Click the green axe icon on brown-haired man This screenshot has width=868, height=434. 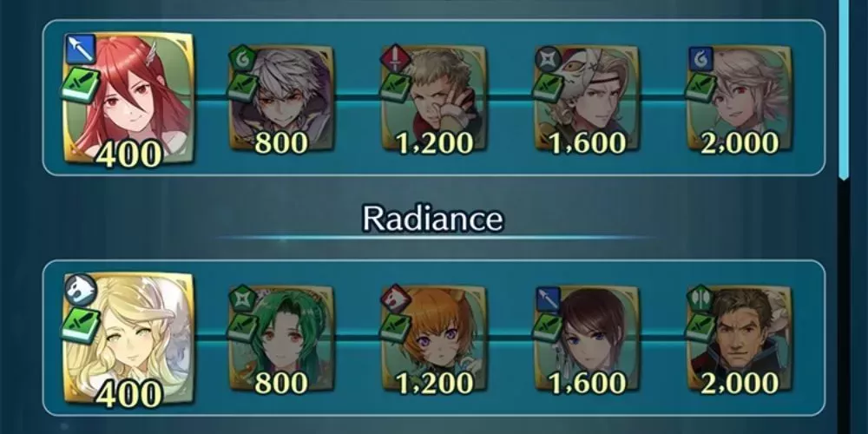[700, 299]
